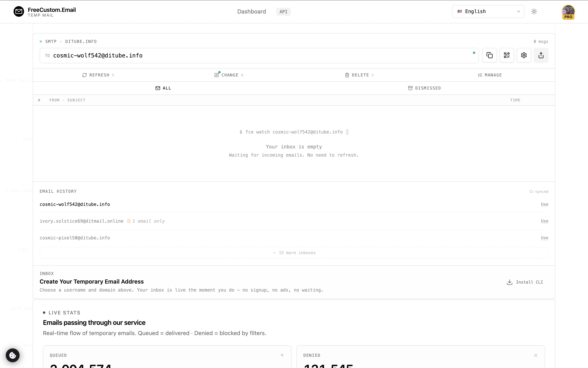Show the QR code for this inbox
Viewport: 588px width, 368px height.
coord(507,55)
